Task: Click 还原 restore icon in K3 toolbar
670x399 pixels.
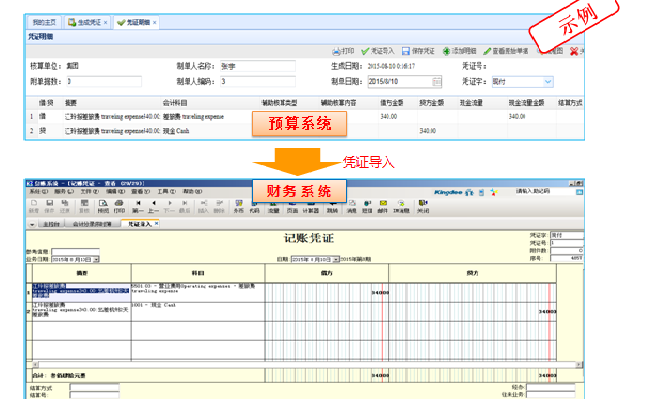Action: pos(65,206)
